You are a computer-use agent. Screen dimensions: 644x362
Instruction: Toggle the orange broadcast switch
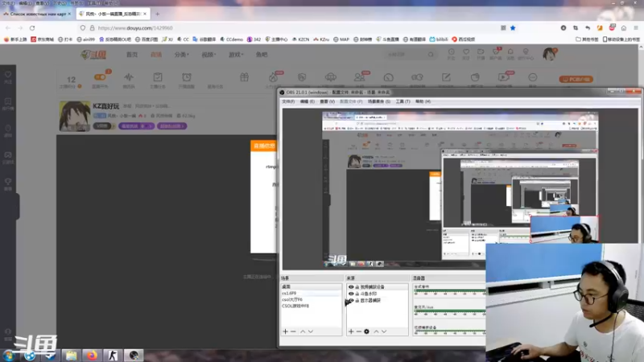coord(100,76)
